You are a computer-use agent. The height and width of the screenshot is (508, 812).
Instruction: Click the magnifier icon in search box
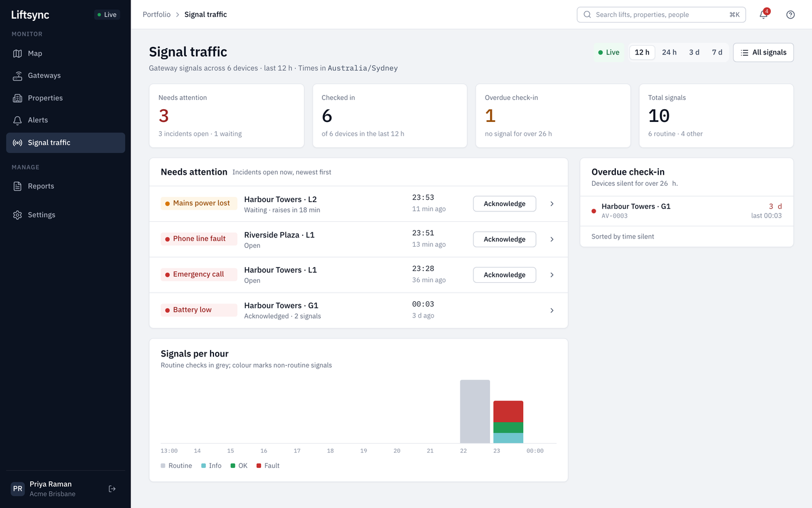[x=588, y=15]
